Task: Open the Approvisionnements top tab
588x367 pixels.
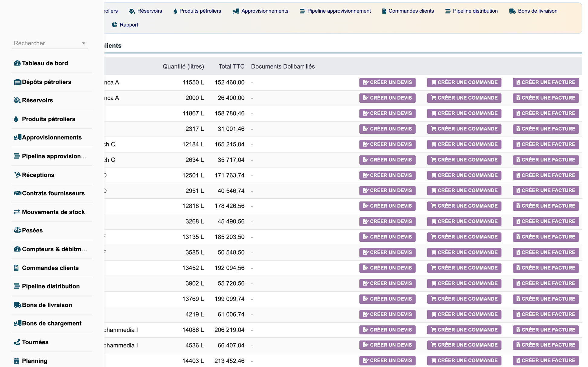Action: click(260, 11)
